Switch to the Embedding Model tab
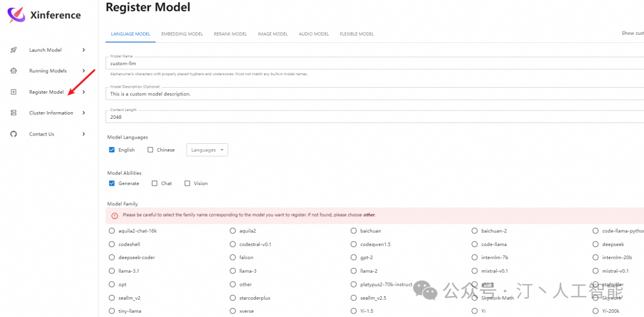The image size is (644, 317). click(x=182, y=34)
